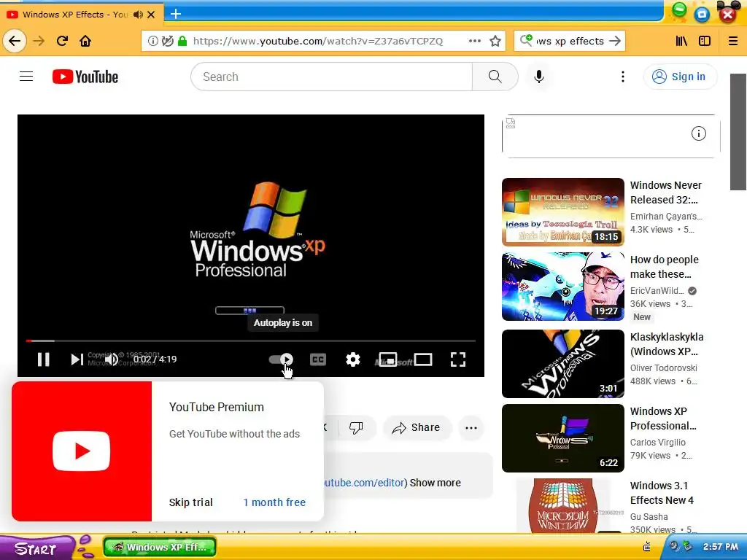Select Windows XP Effects tab
747x560 pixels.
click(75, 15)
